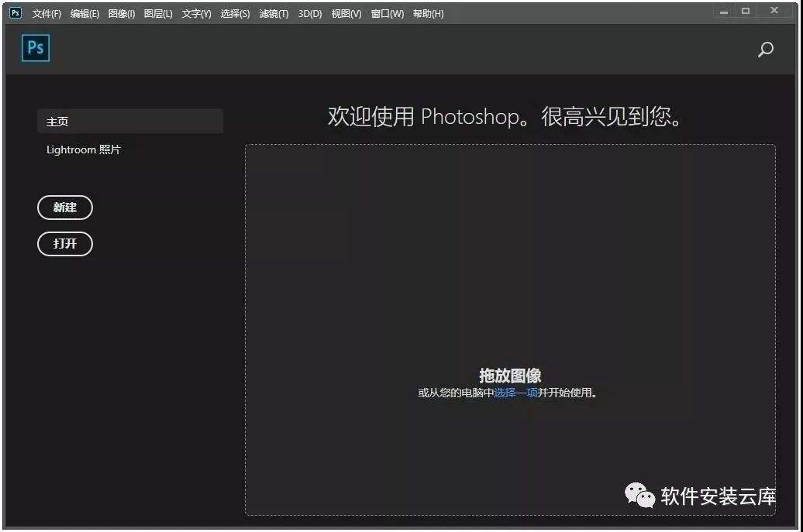This screenshot has height=532, width=803.
Task: Open the 编辑(E) menu
Action: tap(84, 14)
